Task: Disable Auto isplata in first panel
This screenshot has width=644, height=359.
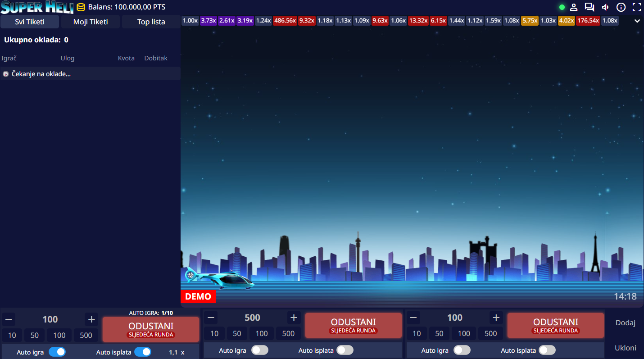Action: point(143,352)
